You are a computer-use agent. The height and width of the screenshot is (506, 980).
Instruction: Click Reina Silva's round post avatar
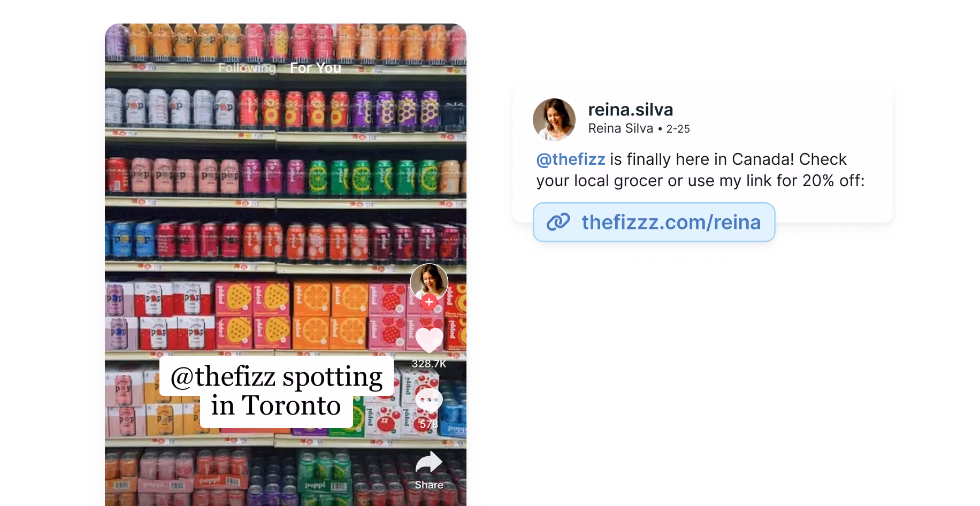[554, 119]
